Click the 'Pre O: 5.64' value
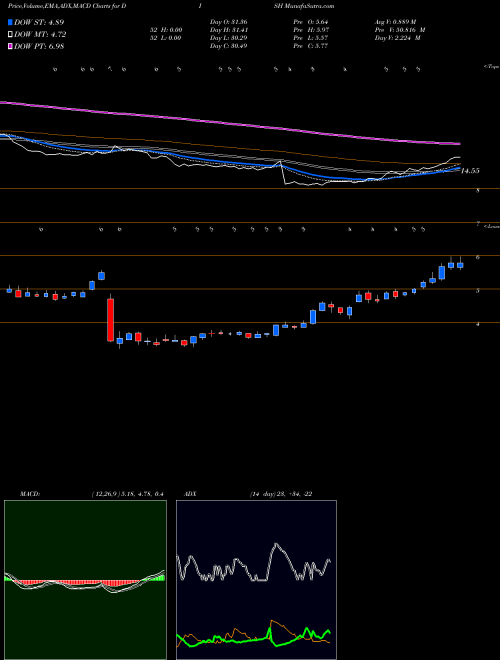This screenshot has height=660, width=500. 311,22
